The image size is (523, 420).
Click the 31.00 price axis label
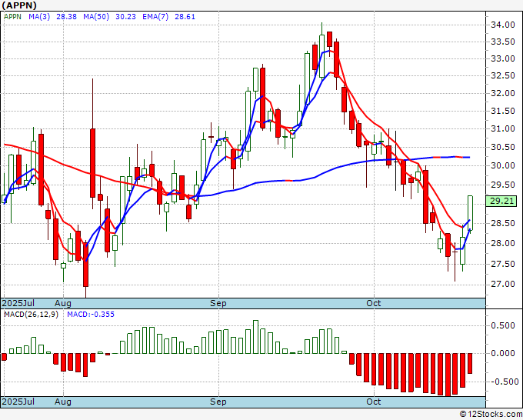pos(503,128)
